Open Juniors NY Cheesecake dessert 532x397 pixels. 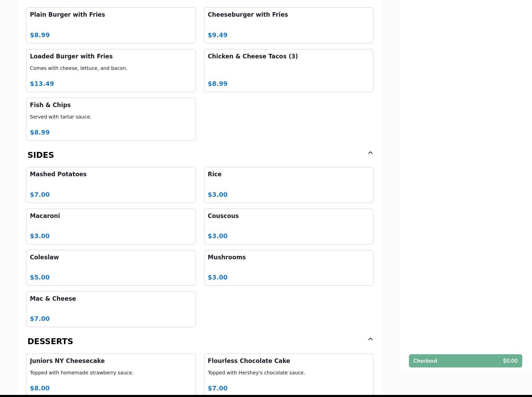click(111, 375)
